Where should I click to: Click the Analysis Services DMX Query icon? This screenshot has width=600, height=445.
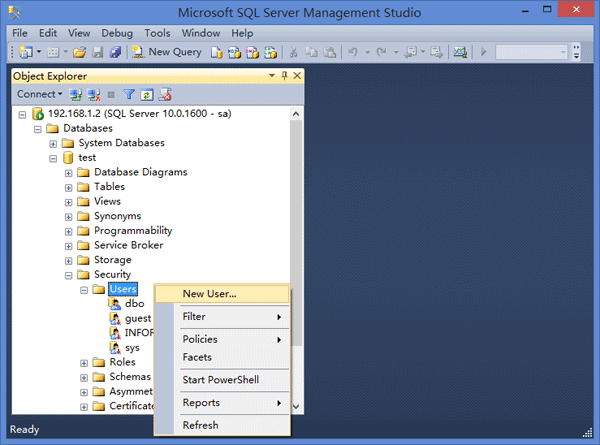pos(252,52)
